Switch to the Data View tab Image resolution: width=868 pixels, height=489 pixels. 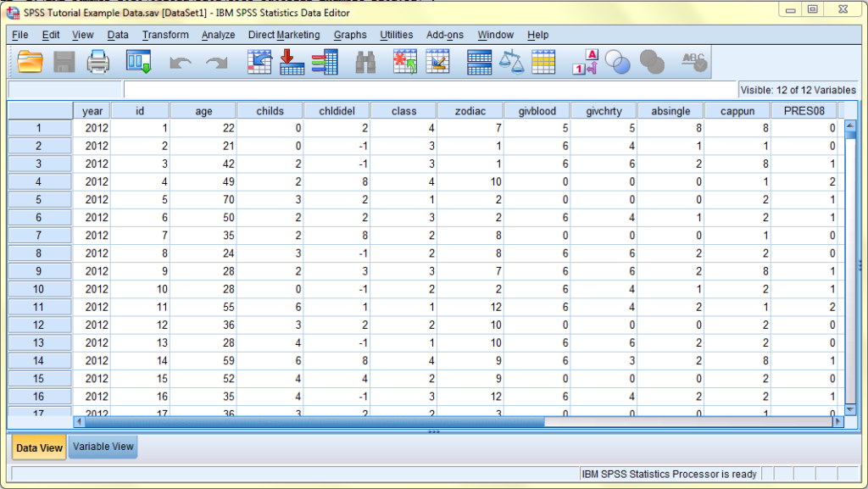pyautogui.click(x=39, y=447)
